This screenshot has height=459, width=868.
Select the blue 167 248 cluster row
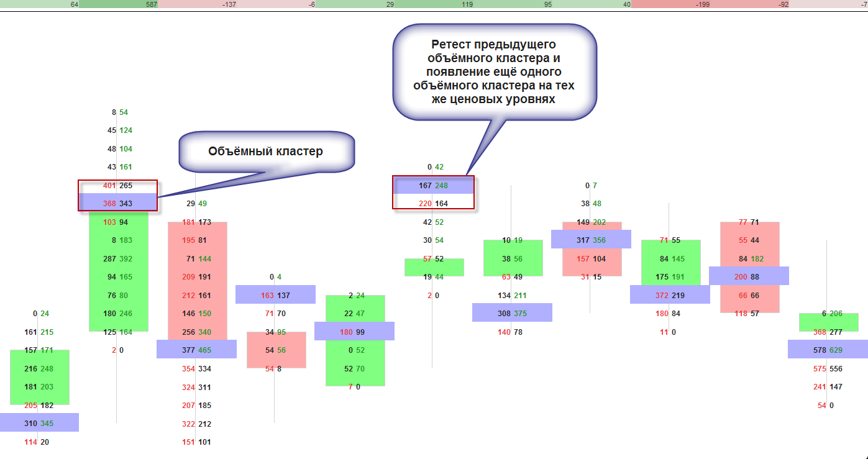click(x=433, y=185)
